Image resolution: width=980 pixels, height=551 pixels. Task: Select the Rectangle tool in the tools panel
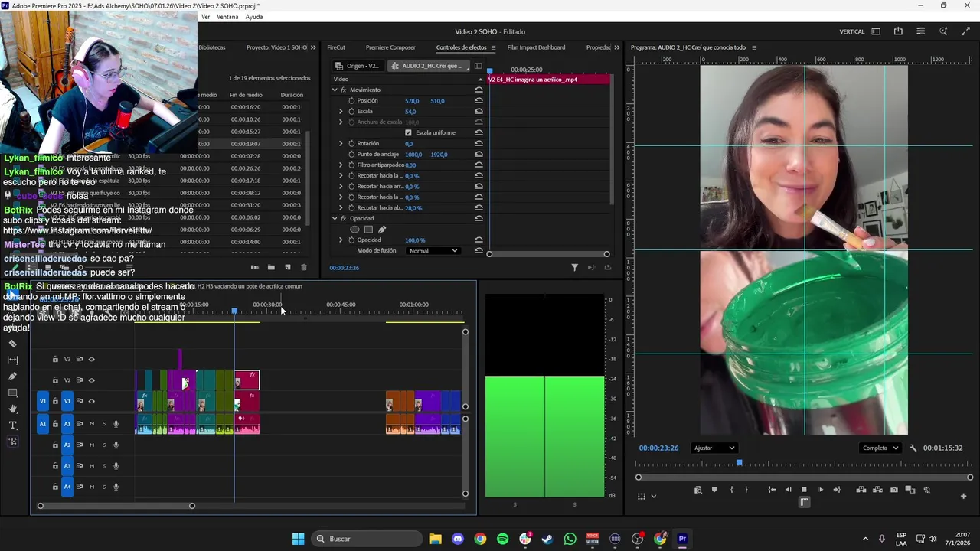click(x=12, y=393)
